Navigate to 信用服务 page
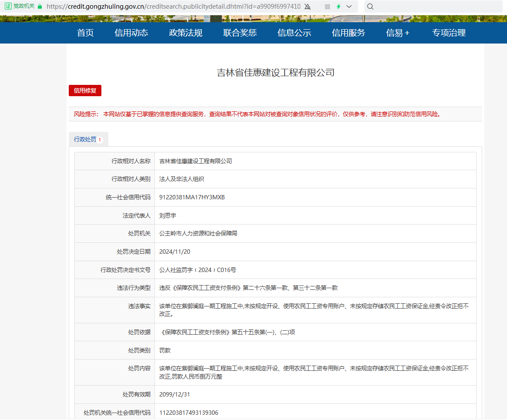507x420 pixels. click(x=349, y=33)
